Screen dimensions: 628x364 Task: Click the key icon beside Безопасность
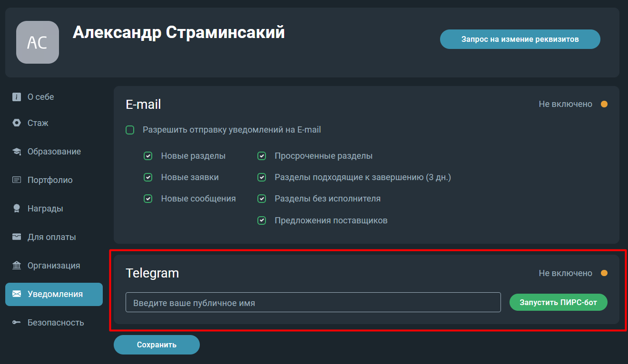click(x=17, y=323)
